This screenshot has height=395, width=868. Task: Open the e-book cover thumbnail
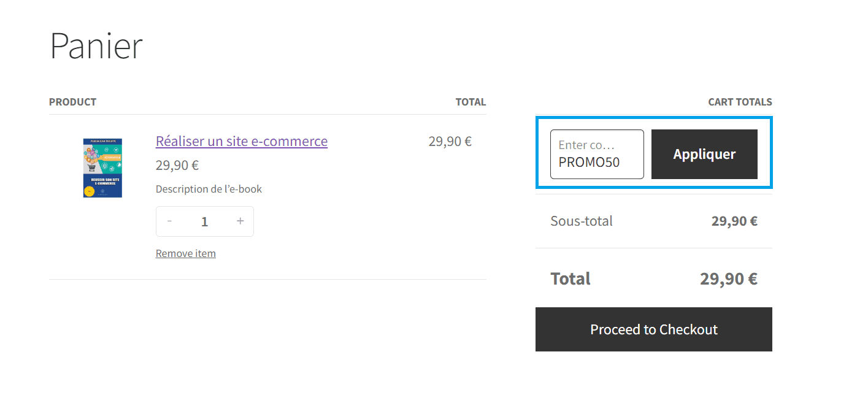[x=102, y=167]
